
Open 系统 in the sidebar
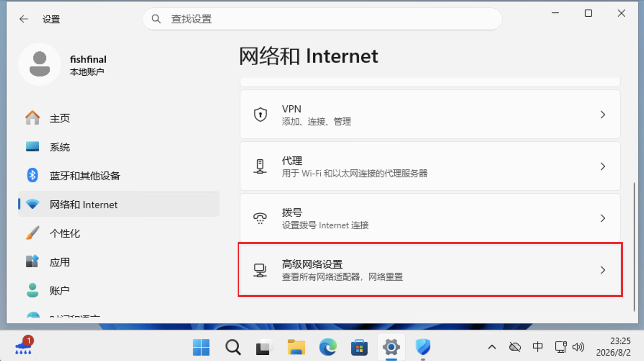(119, 147)
